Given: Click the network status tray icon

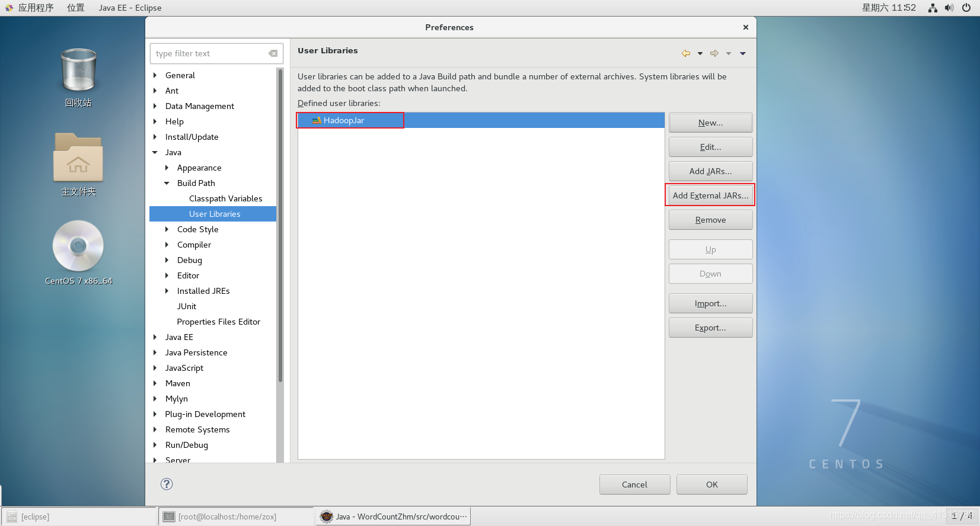Looking at the screenshot, I should point(933,8).
